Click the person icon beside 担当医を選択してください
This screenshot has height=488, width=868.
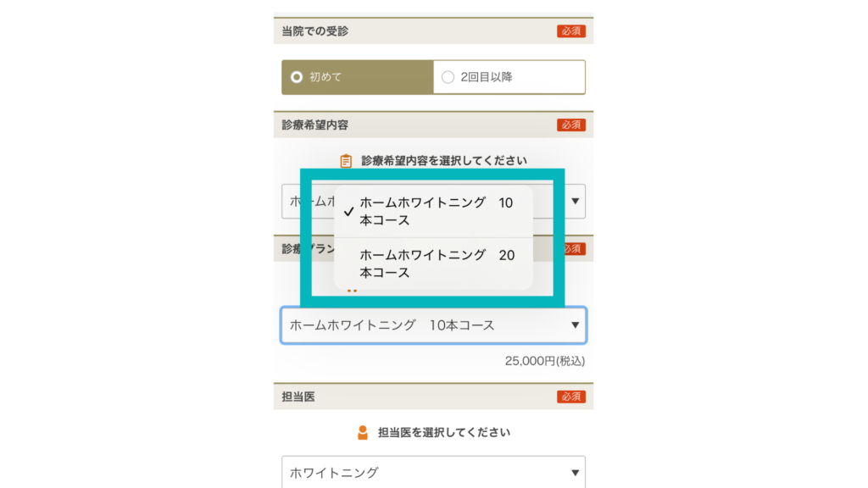click(363, 433)
